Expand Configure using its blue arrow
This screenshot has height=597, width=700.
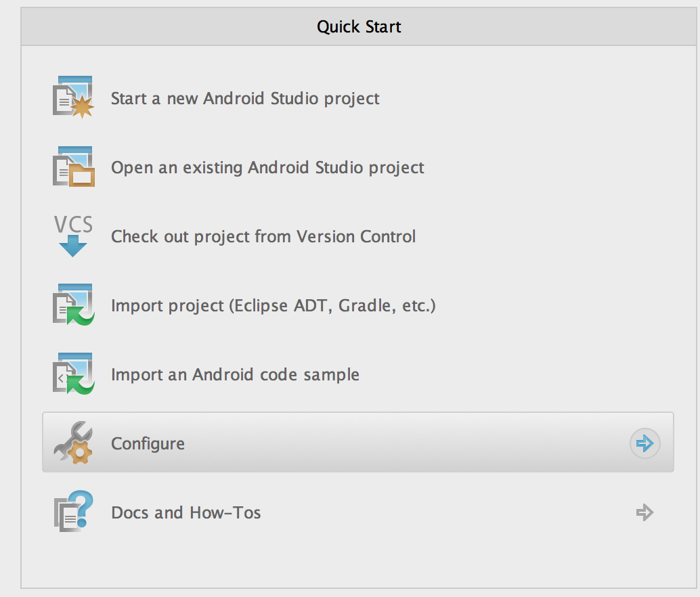click(x=644, y=444)
